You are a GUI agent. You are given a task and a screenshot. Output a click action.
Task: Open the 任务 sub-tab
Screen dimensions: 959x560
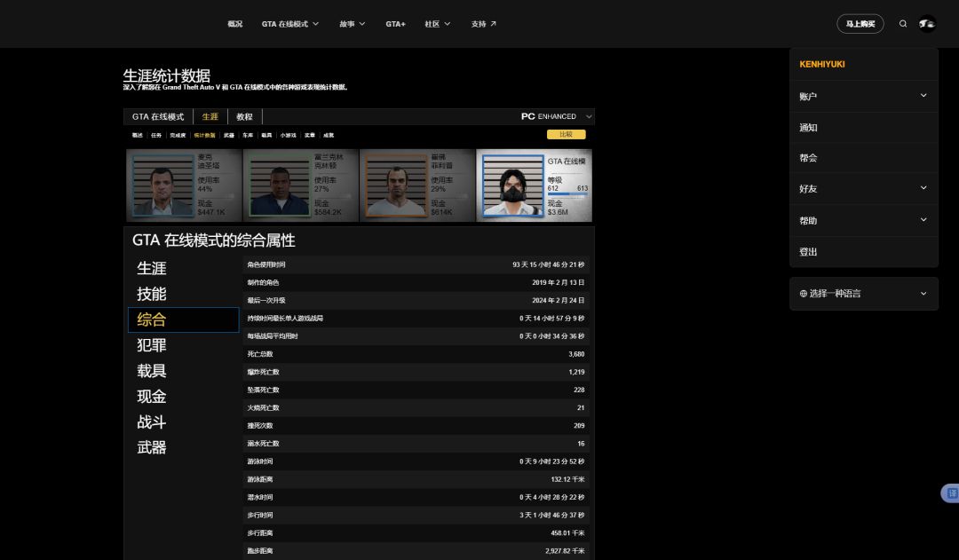(156, 135)
